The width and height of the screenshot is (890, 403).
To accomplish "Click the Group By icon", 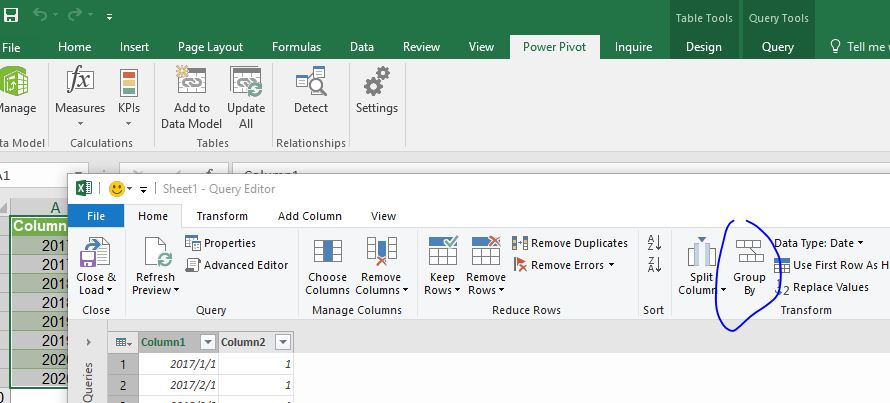I will [x=749, y=252].
